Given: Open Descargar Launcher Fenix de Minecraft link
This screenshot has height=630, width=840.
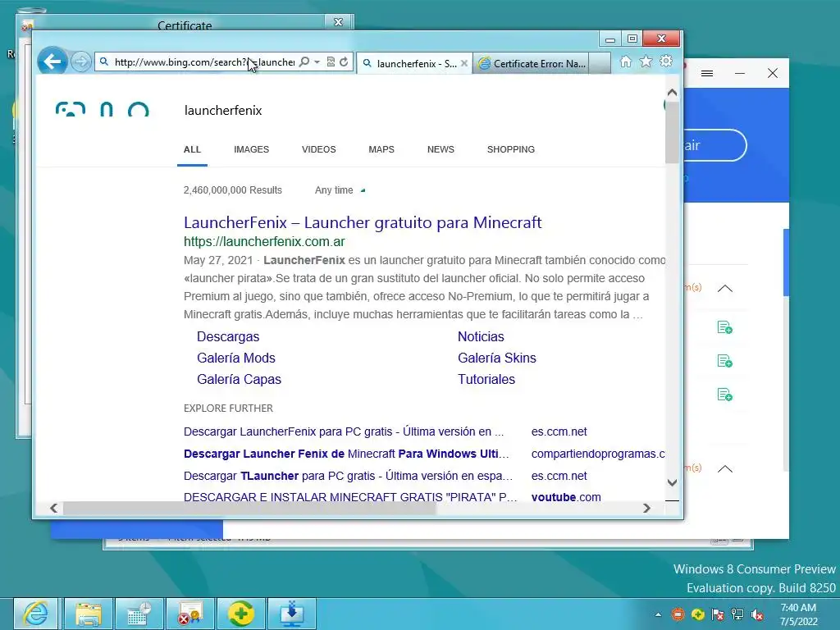Looking at the screenshot, I should tap(346, 454).
